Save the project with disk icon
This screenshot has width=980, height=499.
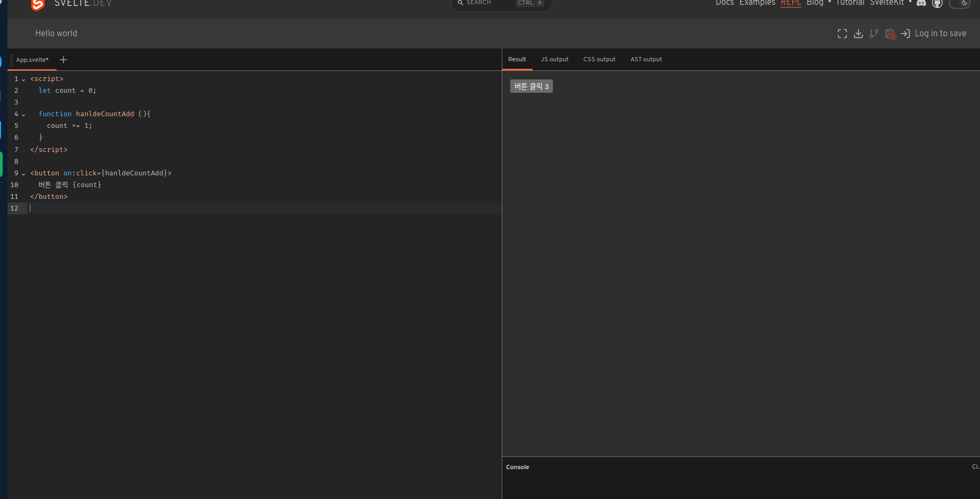890,34
